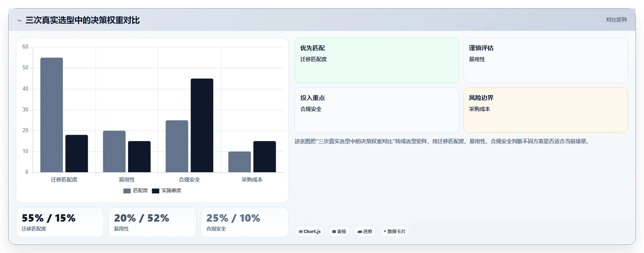Screen dimensions: 644x253
Task: Toggle the 匹配度 legend item
Action: (135, 191)
